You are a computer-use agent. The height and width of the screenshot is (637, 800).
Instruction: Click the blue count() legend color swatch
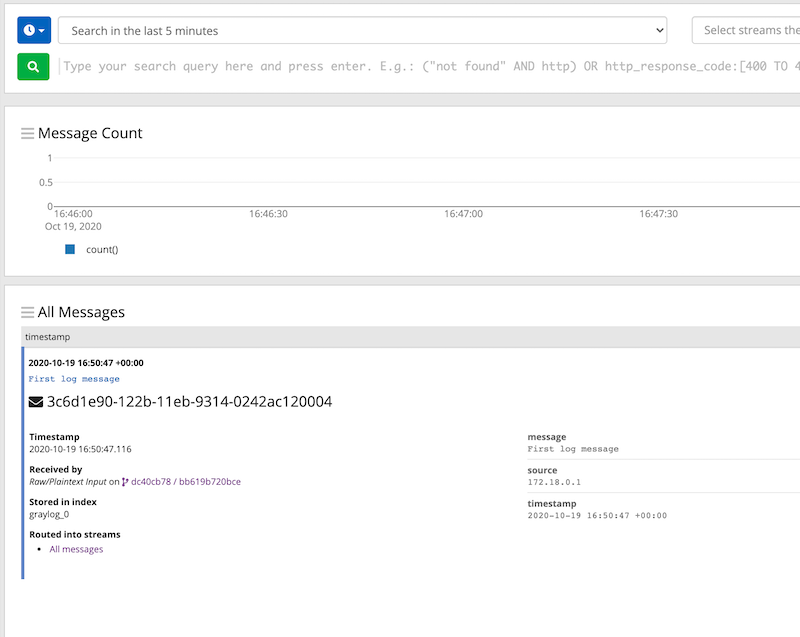70,249
